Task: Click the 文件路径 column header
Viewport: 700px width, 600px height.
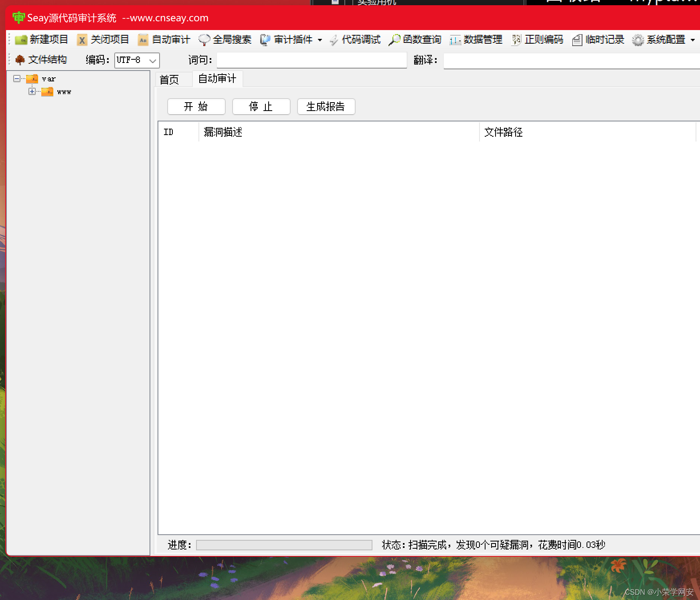Action: pyautogui.click(x=588, y=132)
